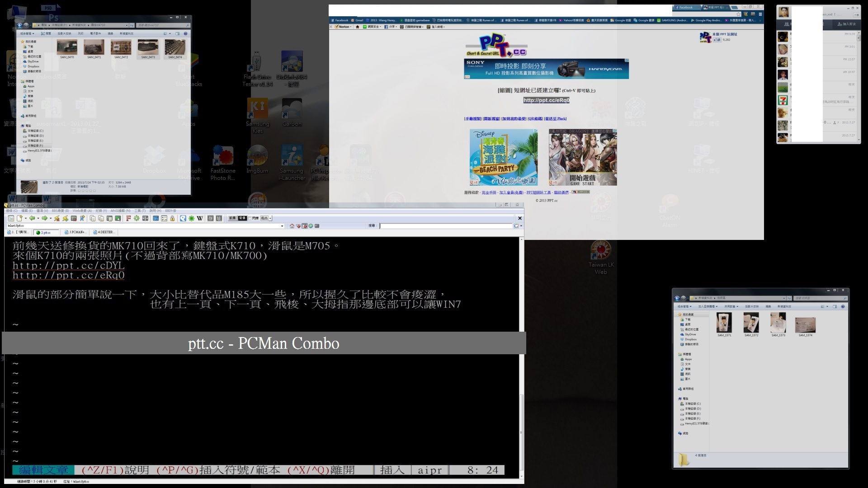Open 組合管理 dropdown in the SAM_1571 Explorer window
This screenshot has height=488, width=868.
pyautogui.click(x=684, y=306)
